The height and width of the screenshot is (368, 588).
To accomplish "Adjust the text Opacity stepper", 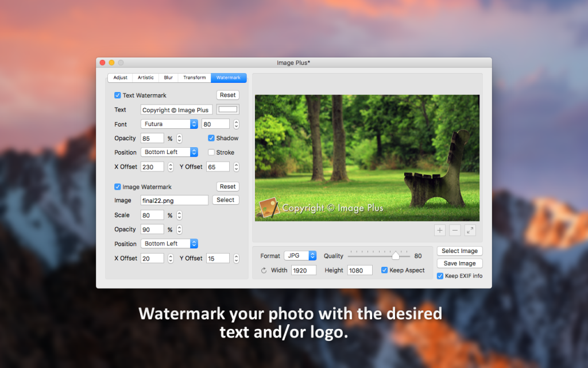I will coord(179,139).
